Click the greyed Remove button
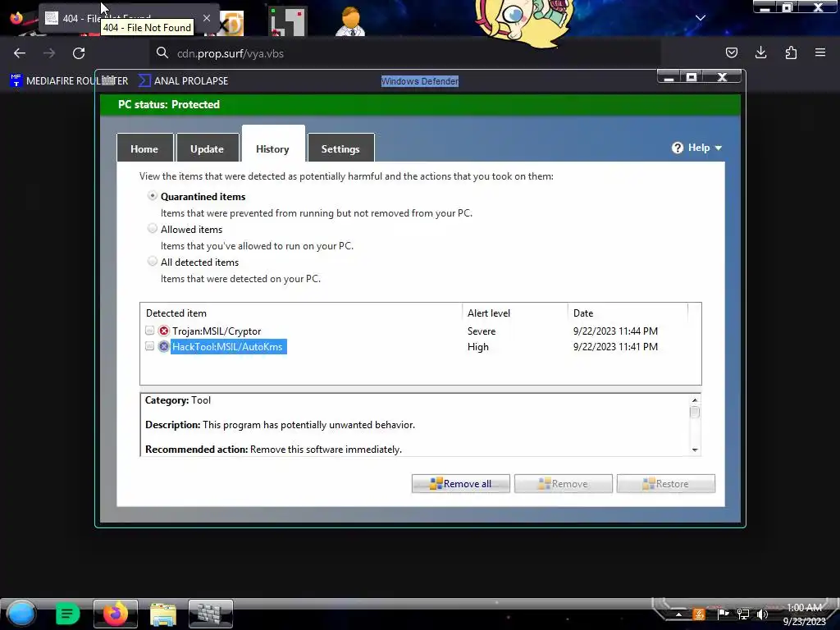Screen dimensions: 840x630 [x=563, y=484]
